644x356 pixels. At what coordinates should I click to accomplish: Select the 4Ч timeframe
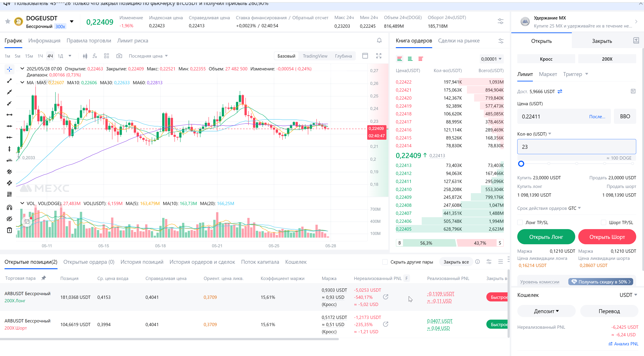coord(50,56)
